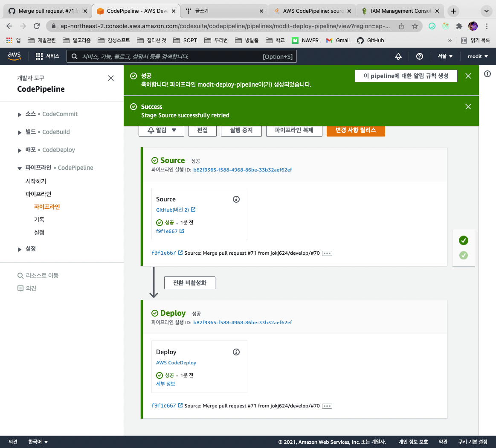Open the Chrome three-dot menu
This screenshot has height=448, width=496.
point(487,26)
